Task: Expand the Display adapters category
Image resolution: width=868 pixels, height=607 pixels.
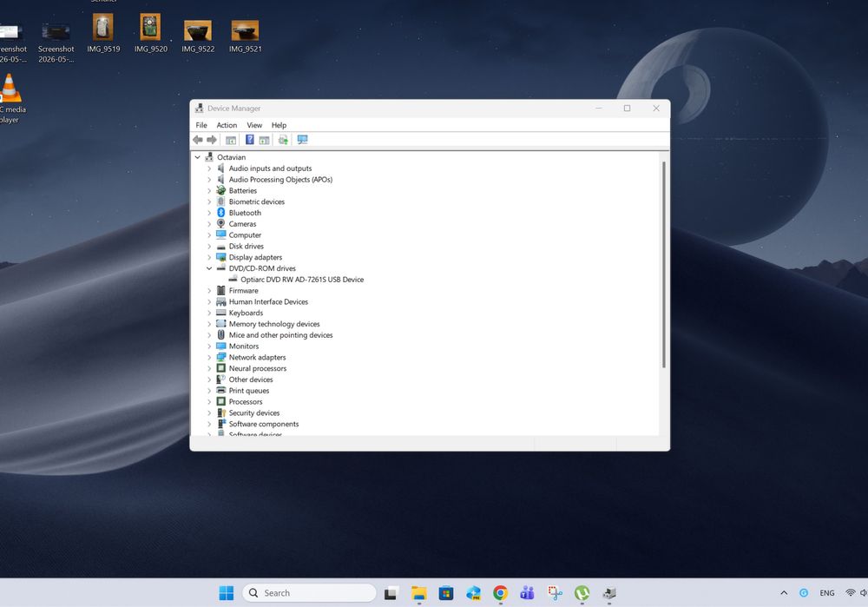Action: click(x=209, y=258)
